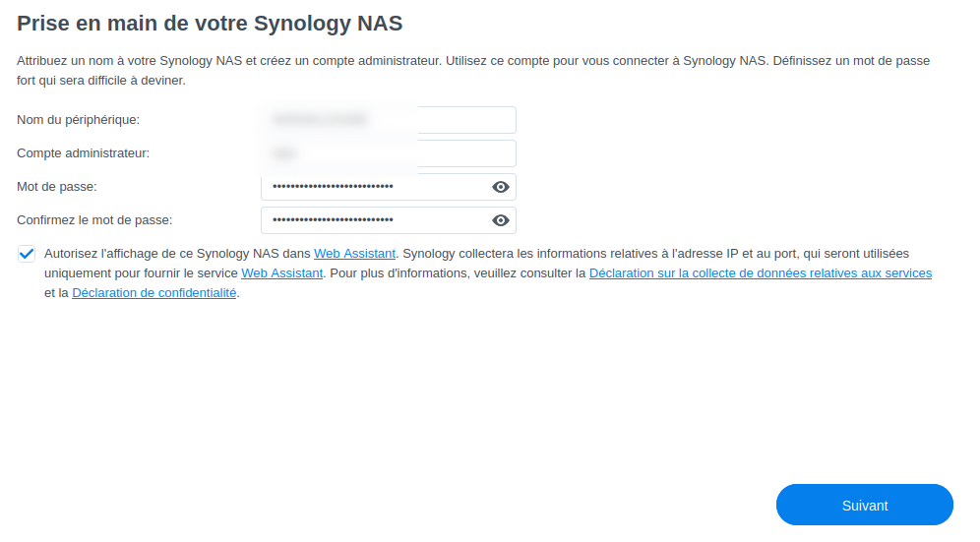Click the Confirmez le mot de passe label
The width and height of the screenshot is (980, 542).
(94, 220)
